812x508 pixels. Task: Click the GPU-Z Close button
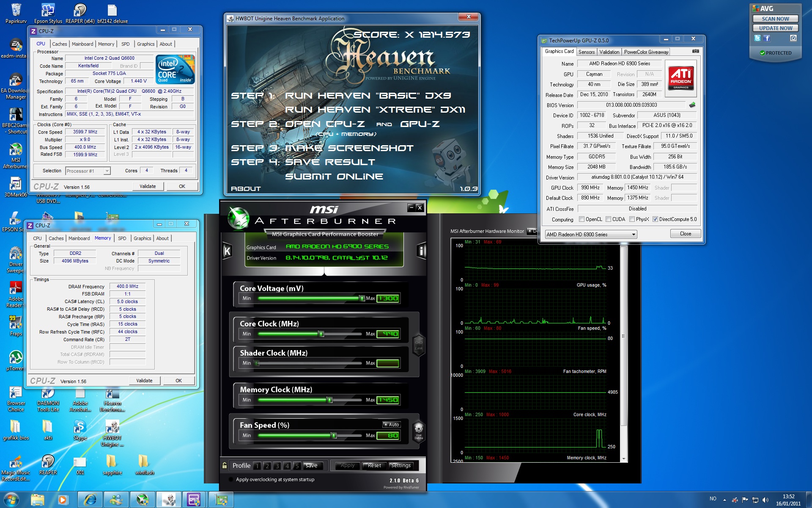pos(686,234)
